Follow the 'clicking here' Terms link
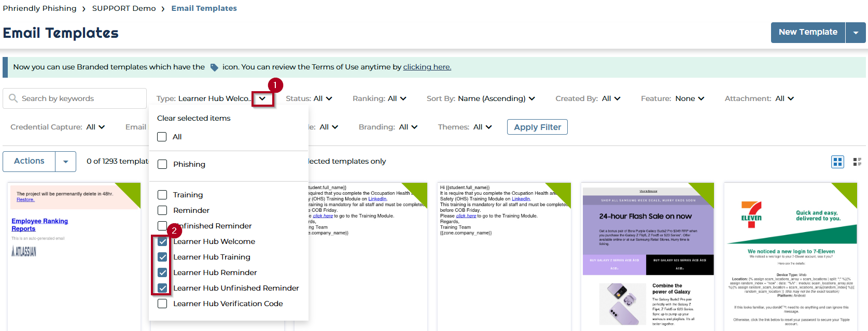Viewport: 868px width, 331px height. pos(427,67)
